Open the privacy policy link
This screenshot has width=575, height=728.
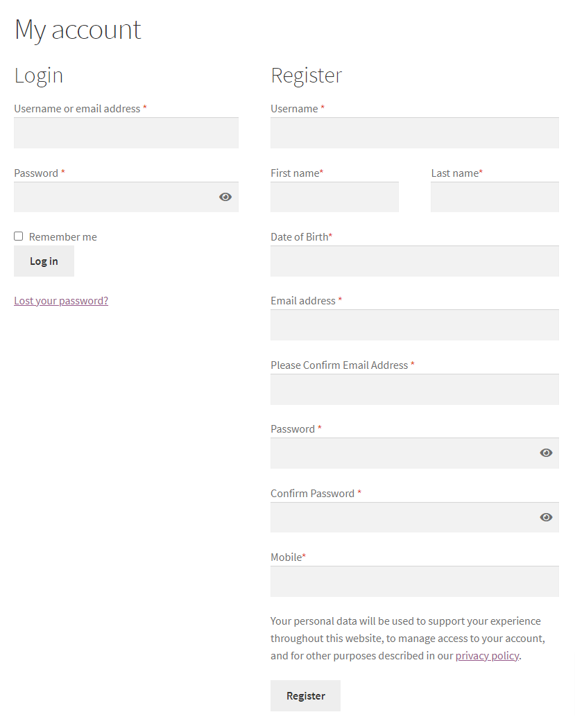487,656
